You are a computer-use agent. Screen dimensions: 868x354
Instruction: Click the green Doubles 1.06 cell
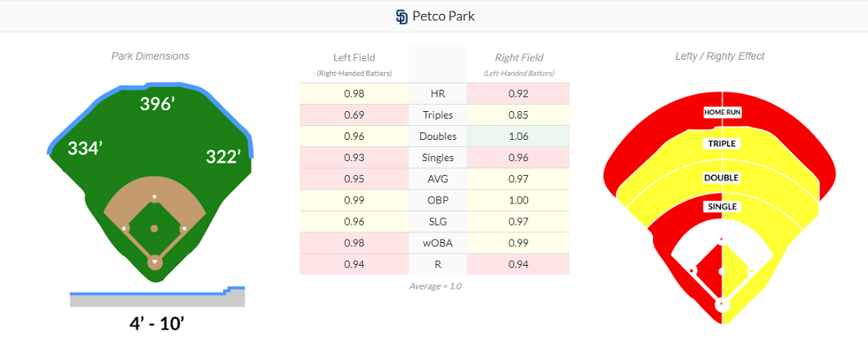(518, 137)
